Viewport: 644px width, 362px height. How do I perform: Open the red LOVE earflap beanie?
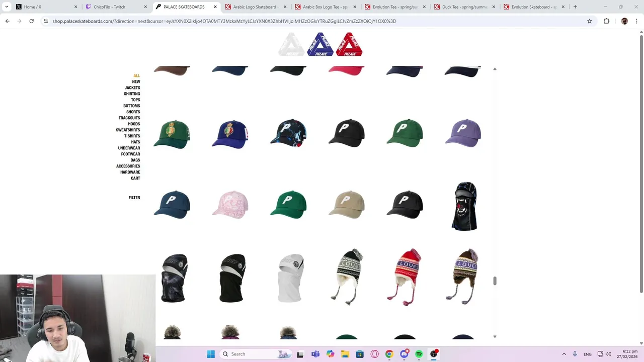pos(405,277)
